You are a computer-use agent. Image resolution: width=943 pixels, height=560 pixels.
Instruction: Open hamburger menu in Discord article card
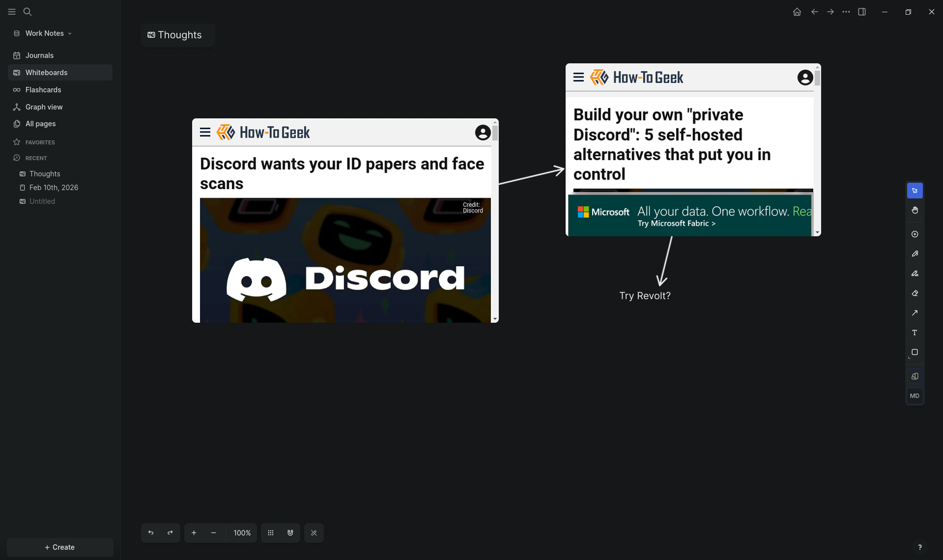[205, 133]
